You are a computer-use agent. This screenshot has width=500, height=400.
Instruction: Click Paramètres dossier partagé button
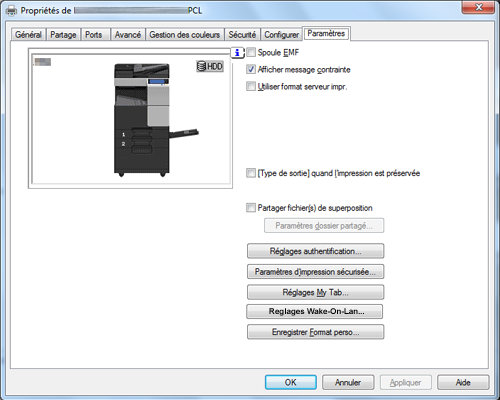click(x=324, y=226)
